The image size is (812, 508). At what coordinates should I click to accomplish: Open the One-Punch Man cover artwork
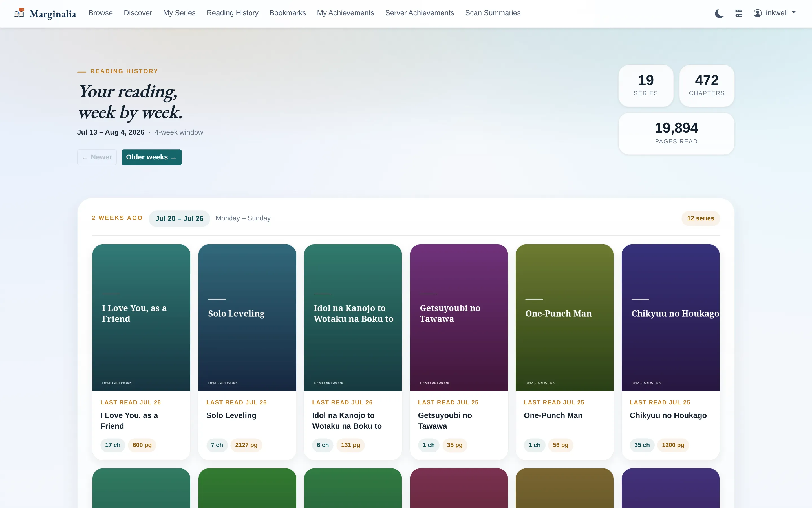pyautogui.click(x=564, y=317)
